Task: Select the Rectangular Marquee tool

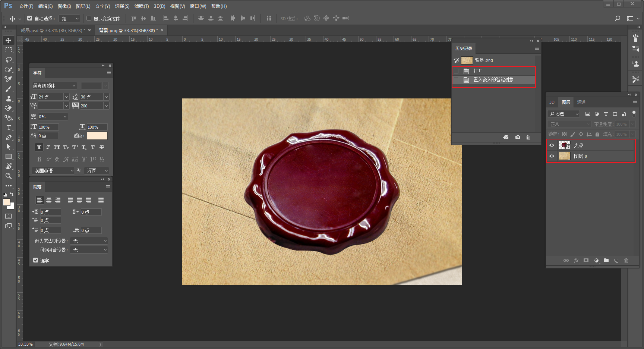Action: point(9,50)
